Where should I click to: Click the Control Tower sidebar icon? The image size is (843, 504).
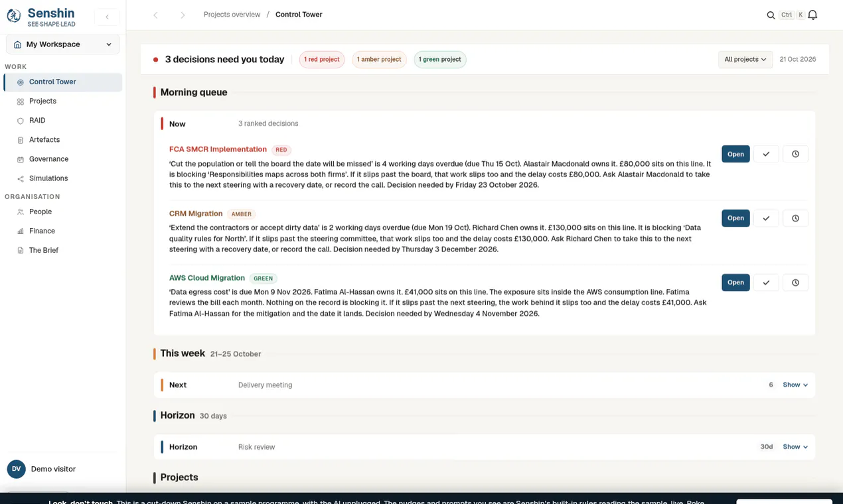(x=21, y=82)
